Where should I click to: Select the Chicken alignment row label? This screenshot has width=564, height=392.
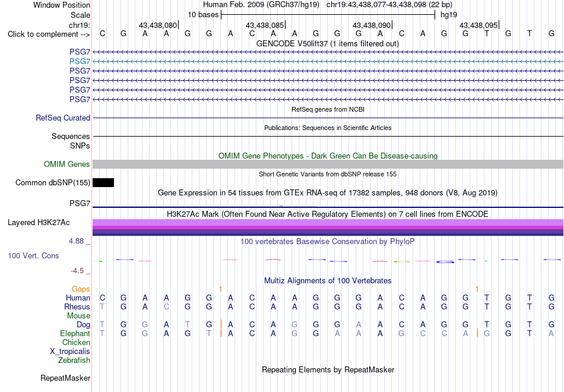[x=76, y=342]
